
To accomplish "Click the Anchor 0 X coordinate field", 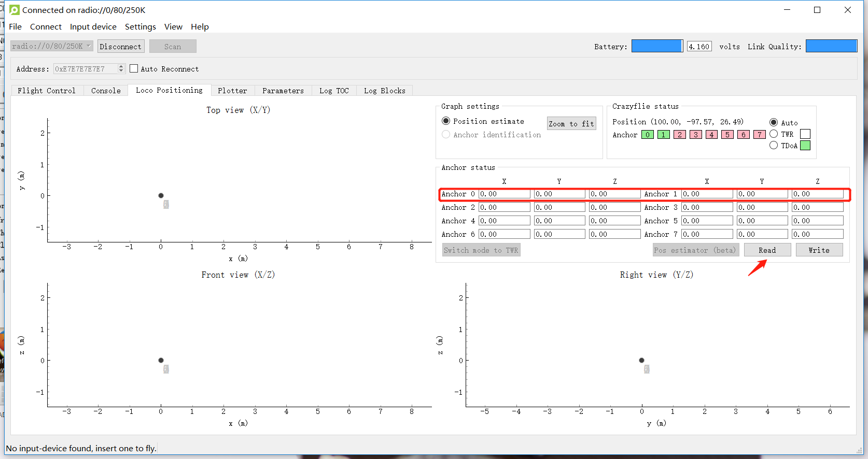I will (504, 194).
